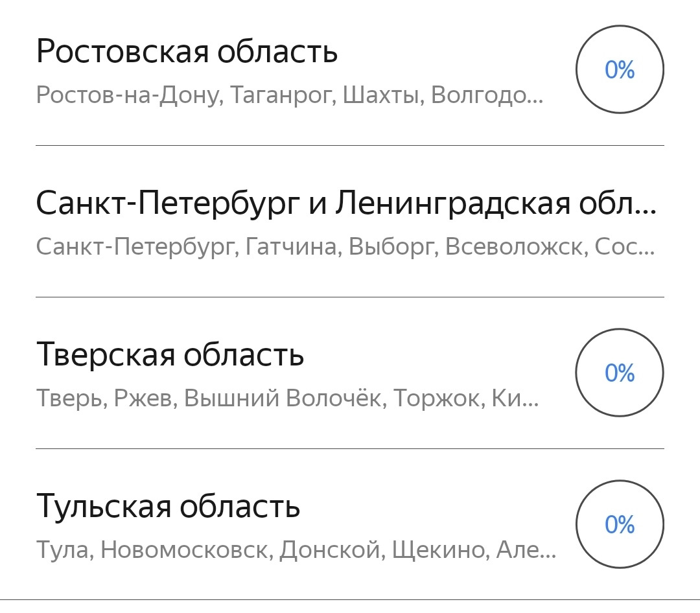This screenshot has width=700, height=613.
Task: Click Ростов-на-Дону in the city list
Action: tap(130, 95)
